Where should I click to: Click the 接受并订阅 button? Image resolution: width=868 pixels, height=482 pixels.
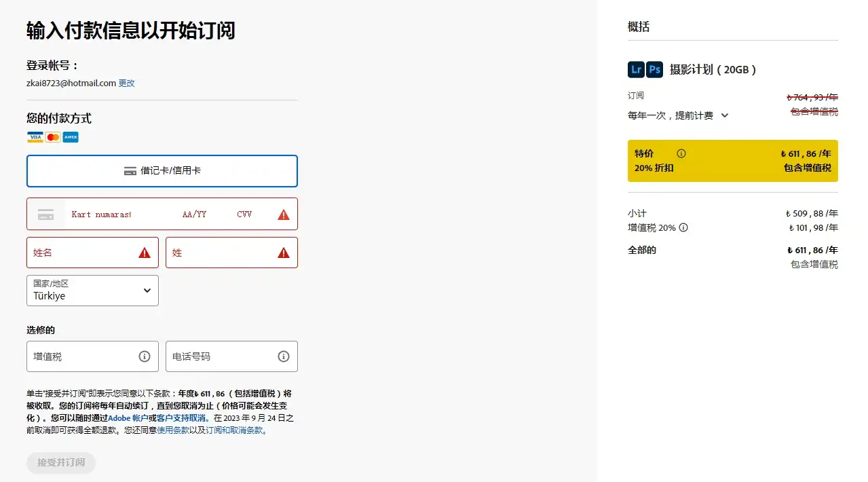[61, 463]
